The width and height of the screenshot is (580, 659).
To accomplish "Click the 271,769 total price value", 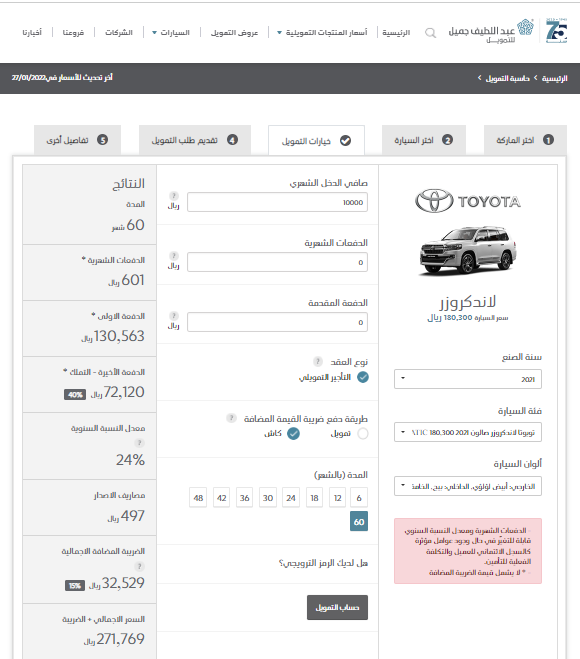I will tap(120, 639).
